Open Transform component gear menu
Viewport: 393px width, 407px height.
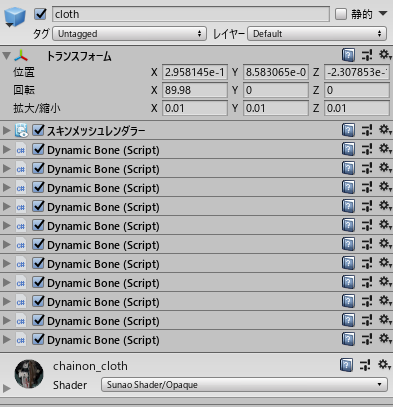pyautogui.click(x=385, y=55)
